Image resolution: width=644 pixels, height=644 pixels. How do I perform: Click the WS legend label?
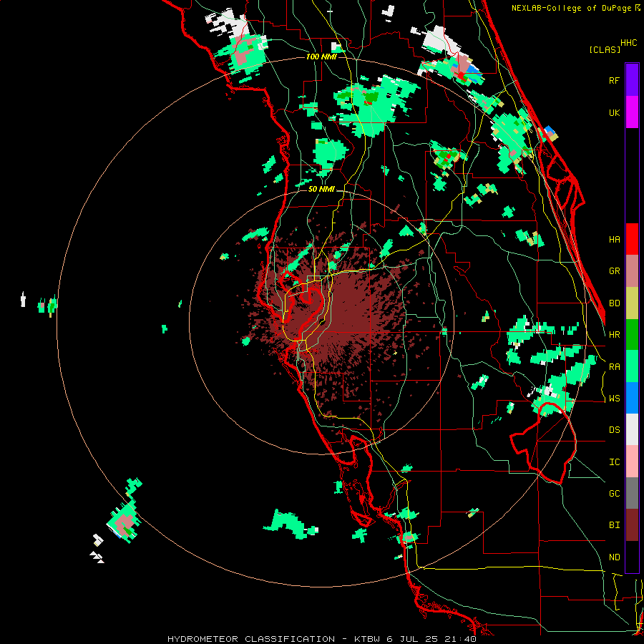614,399
